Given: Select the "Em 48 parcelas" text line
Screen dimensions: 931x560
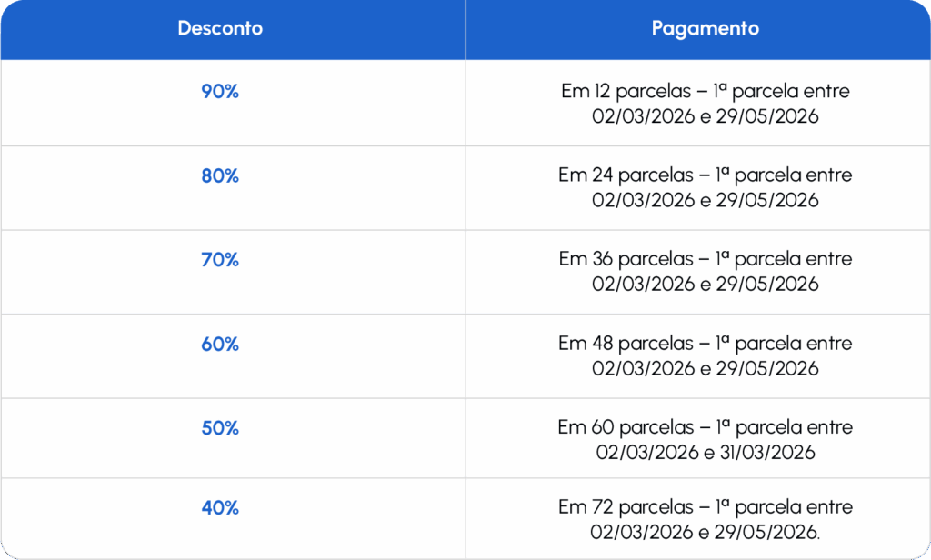Looking at the screenshot, I should pos(705,344).
